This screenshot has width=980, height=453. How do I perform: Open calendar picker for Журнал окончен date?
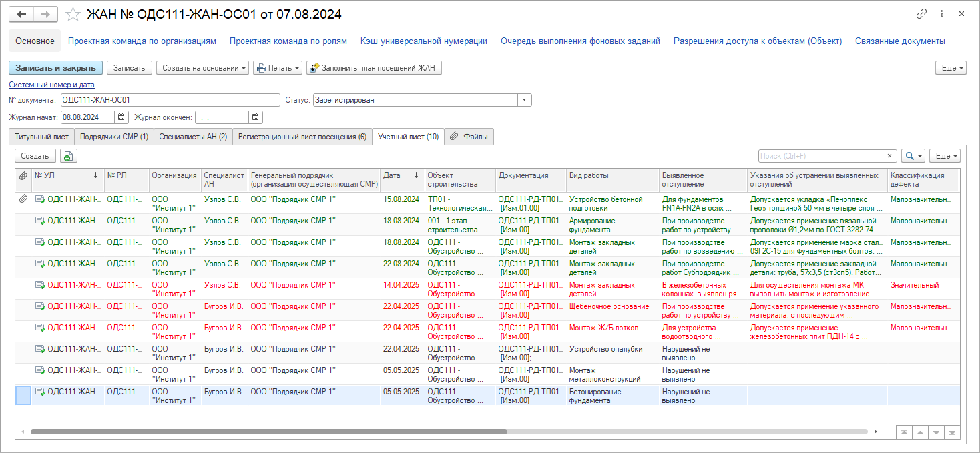[256, 117]
